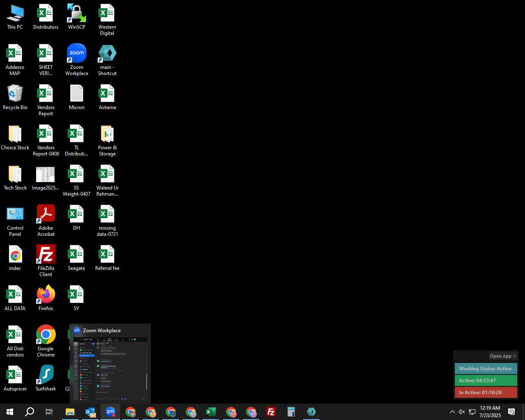Image resolution: width=525 pixels, height=420 pixels.
Task: Select the Control Panel icon
Action: 15,221
